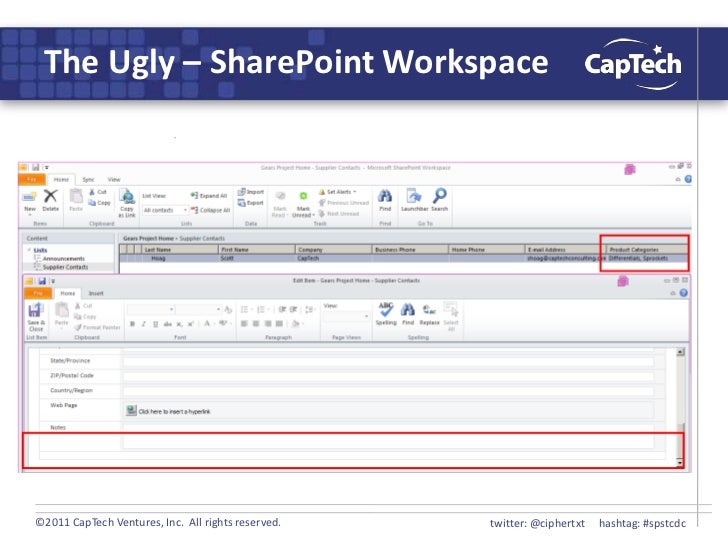
Task: Click the First Name column header
Action: tap(257, 249)
